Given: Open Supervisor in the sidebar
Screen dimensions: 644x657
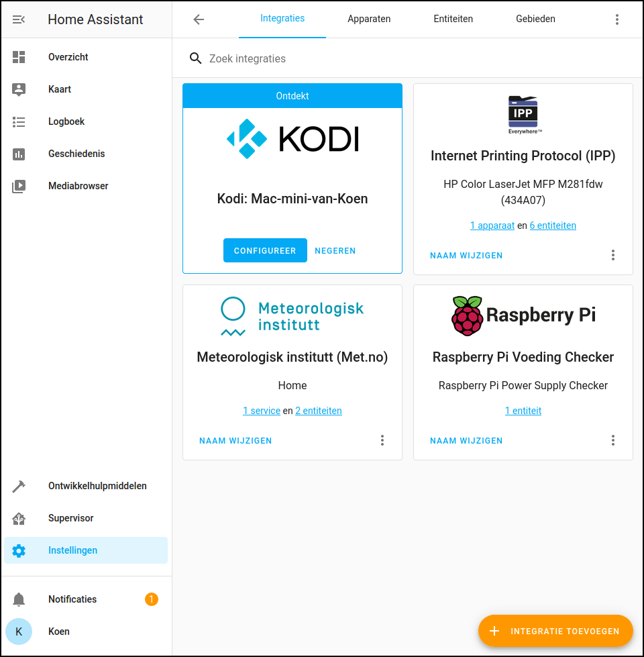Looking at the screenshot, I should [86, 518].
